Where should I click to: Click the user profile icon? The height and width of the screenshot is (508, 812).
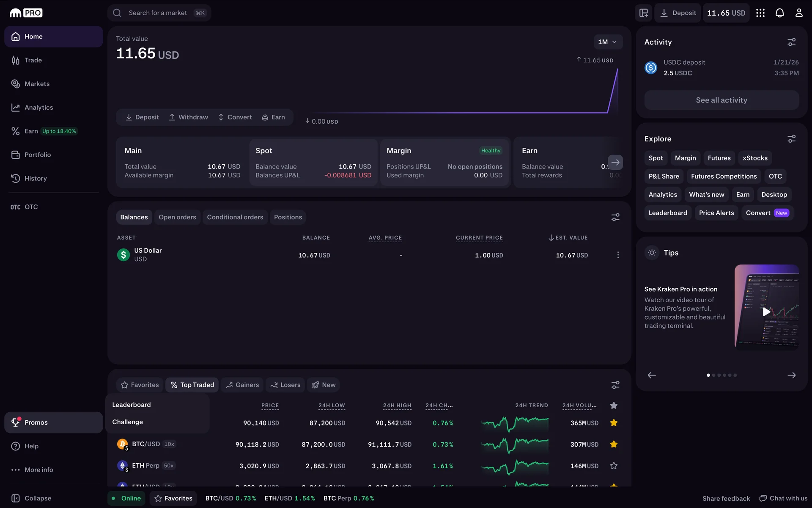(x=798, y=13)
